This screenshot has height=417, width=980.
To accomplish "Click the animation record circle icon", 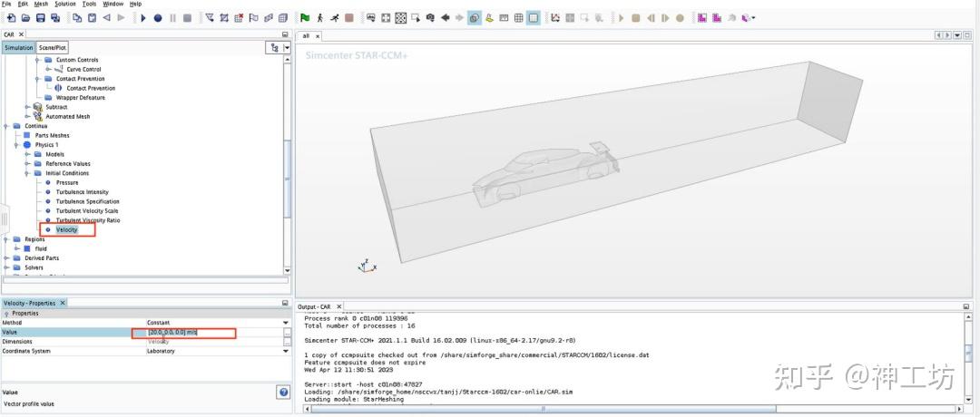I will click(680, 18).
